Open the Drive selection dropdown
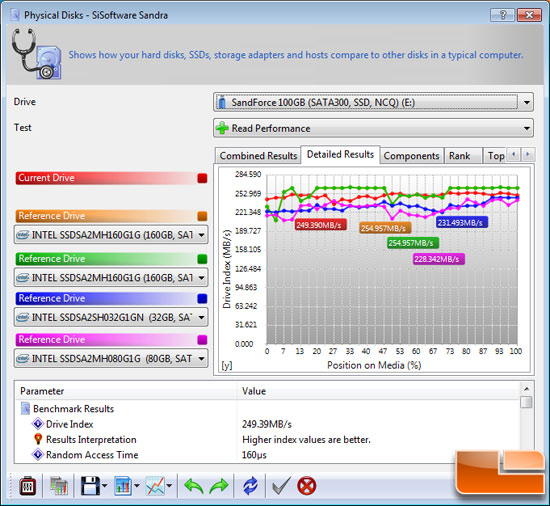550x506 pixels. (373, 102)
